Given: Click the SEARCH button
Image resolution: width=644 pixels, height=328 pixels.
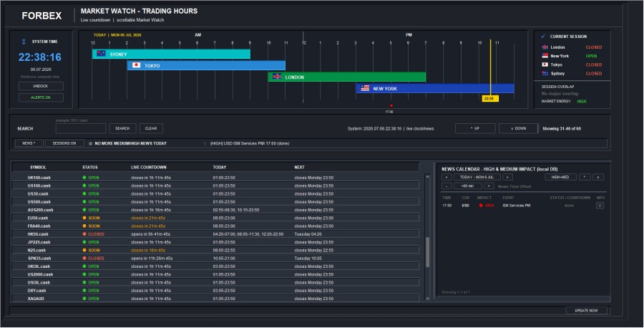Looking at the screenshot, I should coord(122,128).
